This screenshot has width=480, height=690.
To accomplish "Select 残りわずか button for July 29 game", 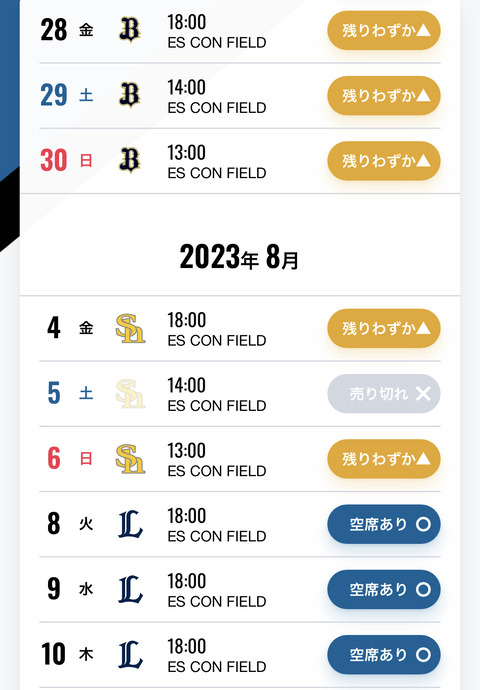I will [x=384, y=95].
